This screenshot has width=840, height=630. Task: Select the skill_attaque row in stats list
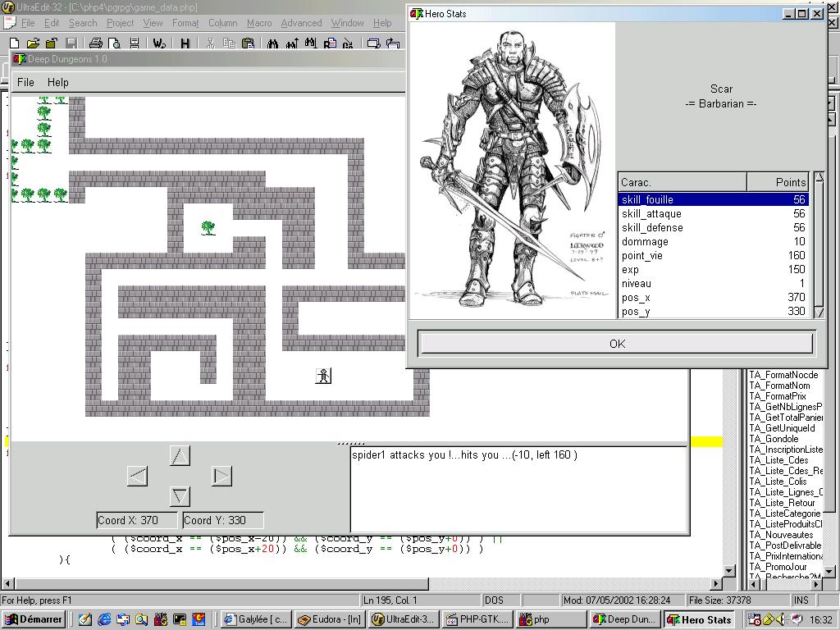point(651,213)
